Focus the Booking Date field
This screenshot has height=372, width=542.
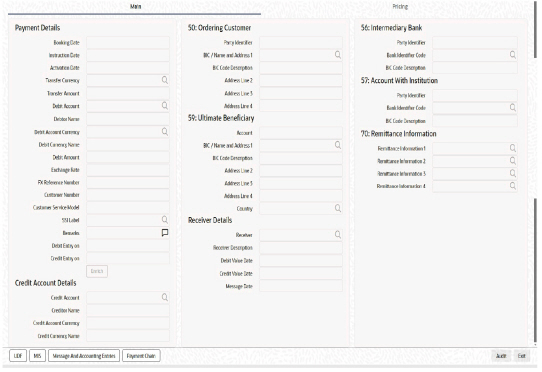(128, 43)
